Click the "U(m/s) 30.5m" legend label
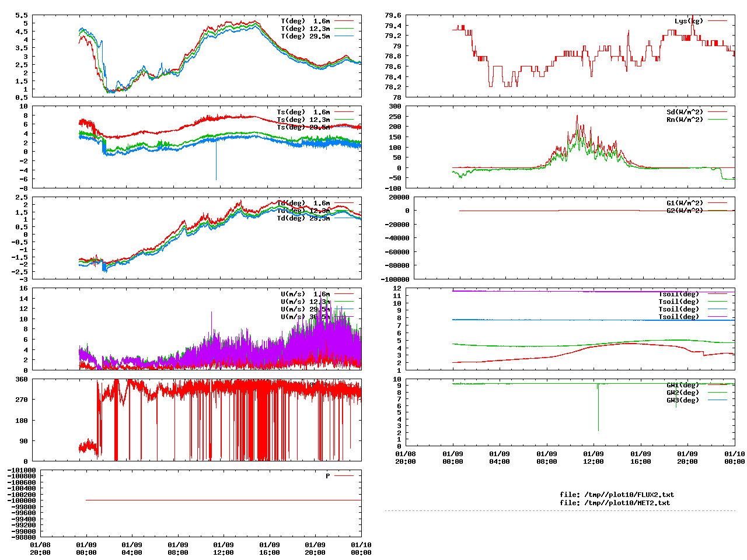Screen dimensions: 747x560 pos(305,317)
